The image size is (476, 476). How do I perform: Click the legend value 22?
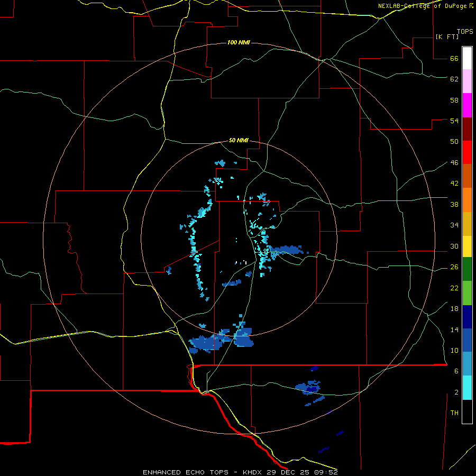tap(454, 288)
